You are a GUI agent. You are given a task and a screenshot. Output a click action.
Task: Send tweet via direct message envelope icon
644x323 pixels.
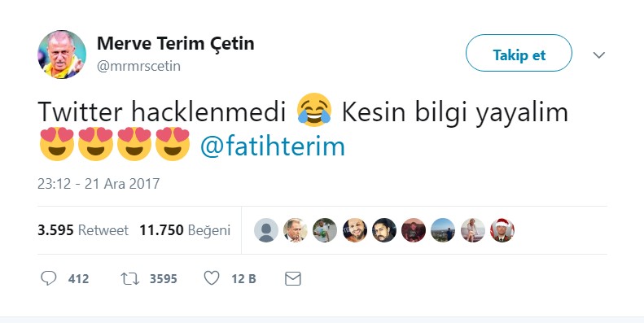coord(293,279)
